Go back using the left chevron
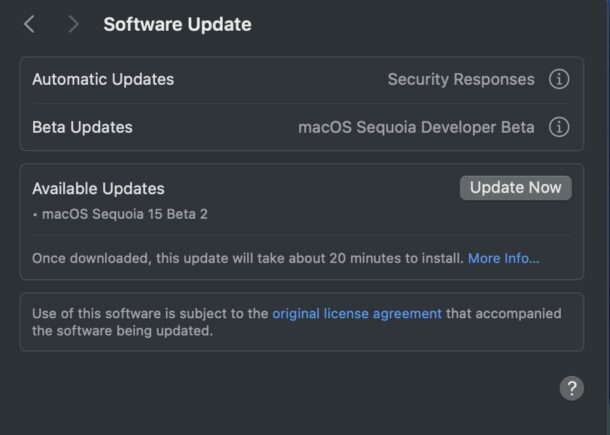The height and width of the screenshot is (435, 610). [x=29, y=24]
